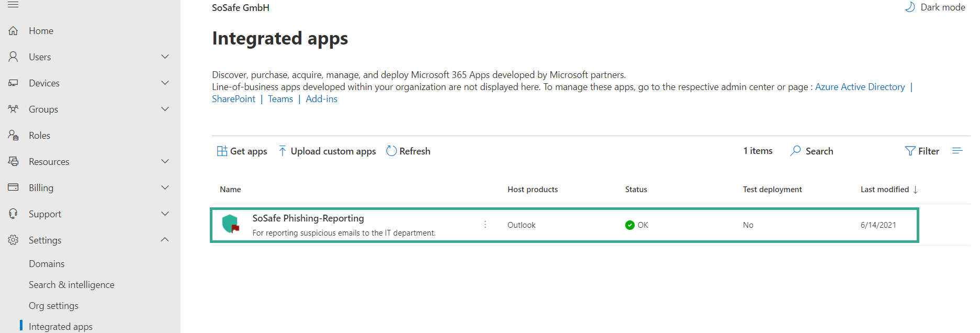
Task: Click the Refresh circular arrow icon
Action: tap(391, 151)
